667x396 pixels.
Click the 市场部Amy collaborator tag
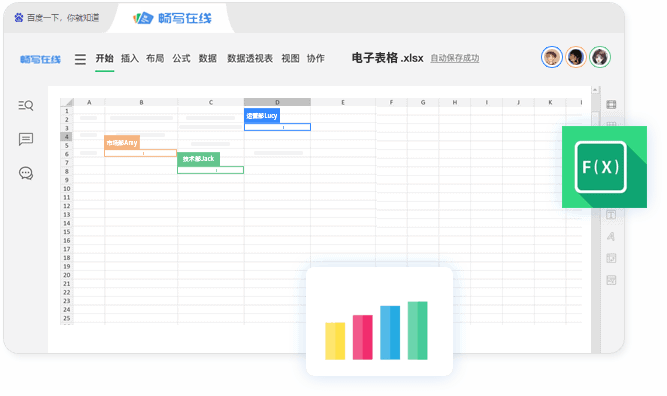pos(122,142)
